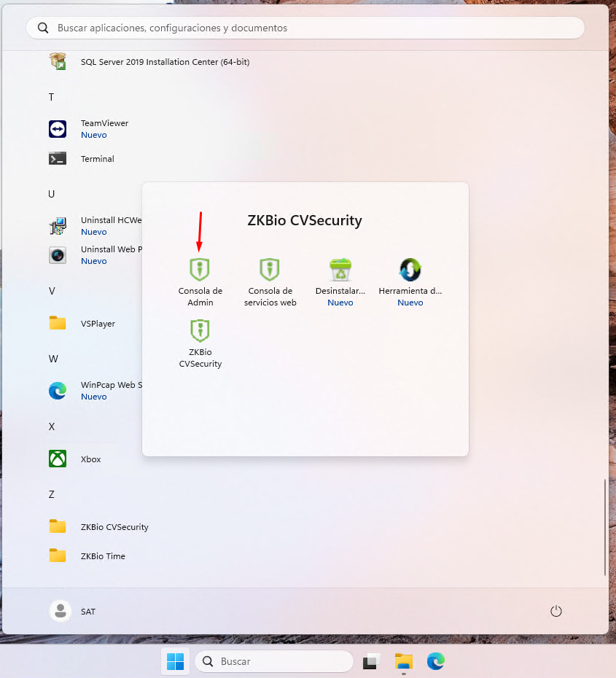This screenshot has width=616, height=678.
Task: Jump to letter V section header
Action: click(52, 291)
